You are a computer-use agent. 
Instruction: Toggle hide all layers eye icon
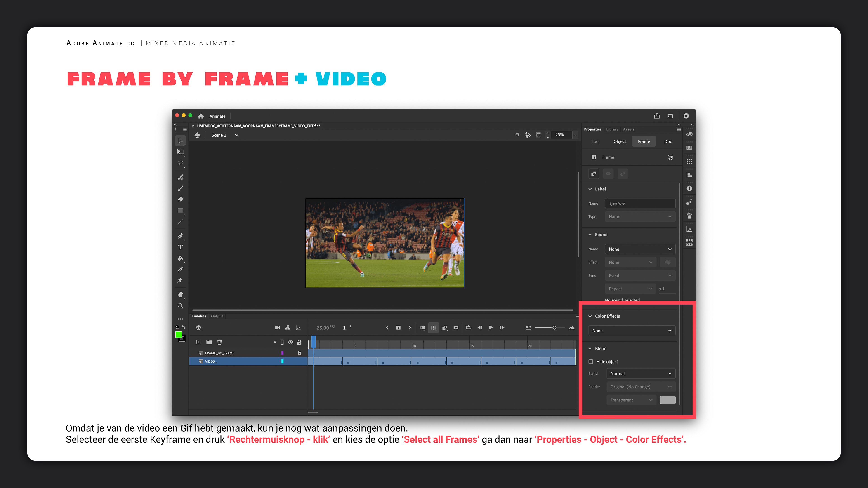290,342
